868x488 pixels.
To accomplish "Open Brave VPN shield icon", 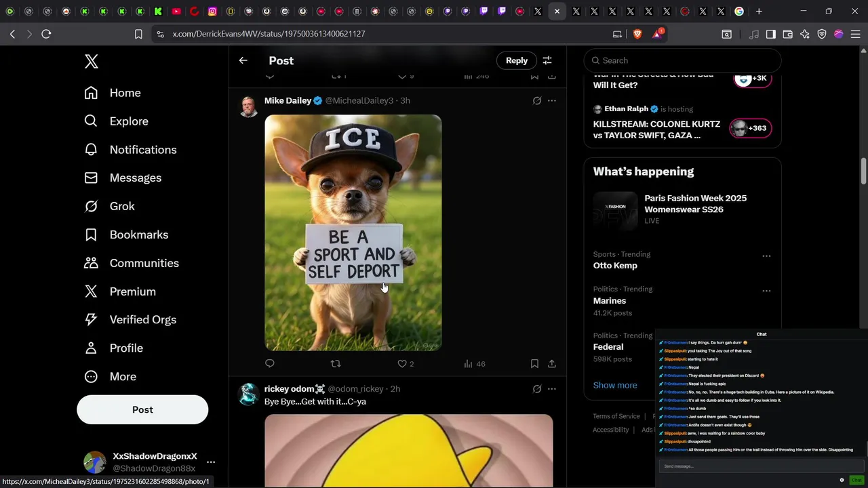I will tap(822, 34).
